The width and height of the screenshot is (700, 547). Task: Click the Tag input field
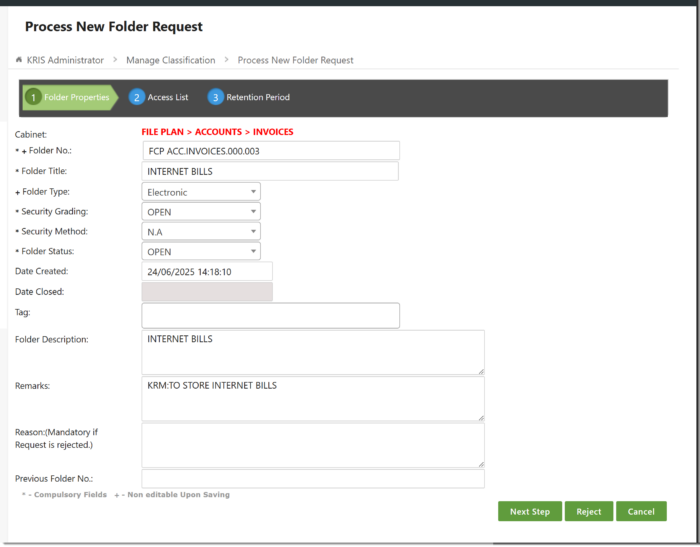pyautogui.click(x=271, y=316)
